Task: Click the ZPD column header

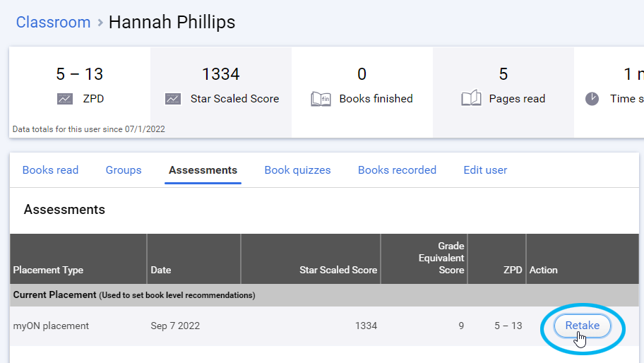Action: click(x=513, y=270)
